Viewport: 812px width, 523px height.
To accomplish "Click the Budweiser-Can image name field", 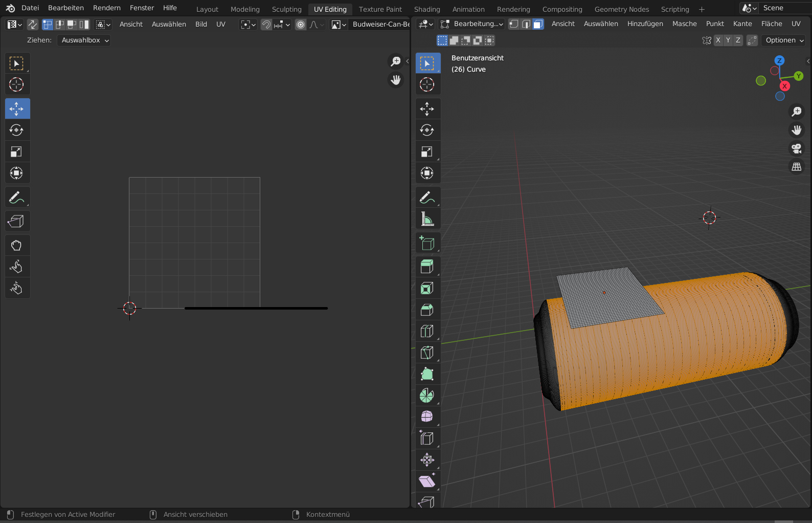I will pos(380,25).
